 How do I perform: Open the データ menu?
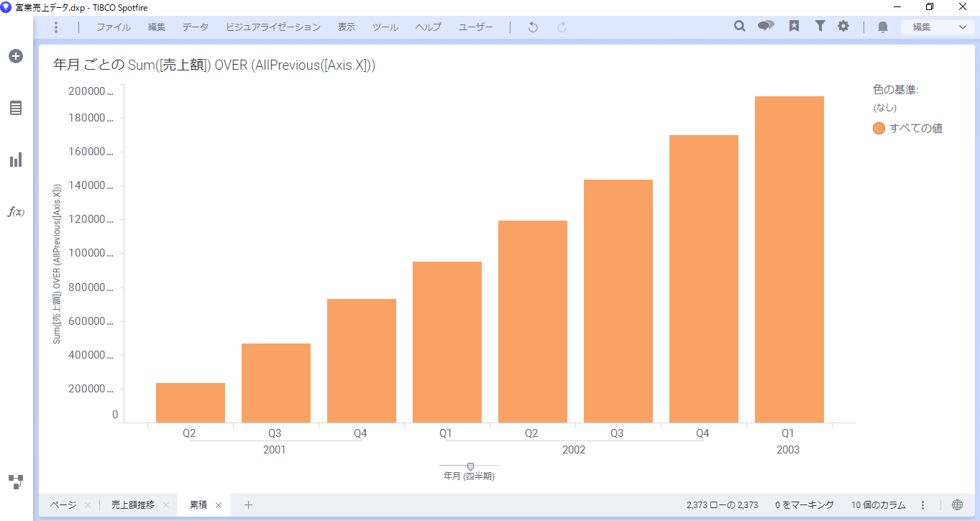pyautogui.click(x=196, y=27)
